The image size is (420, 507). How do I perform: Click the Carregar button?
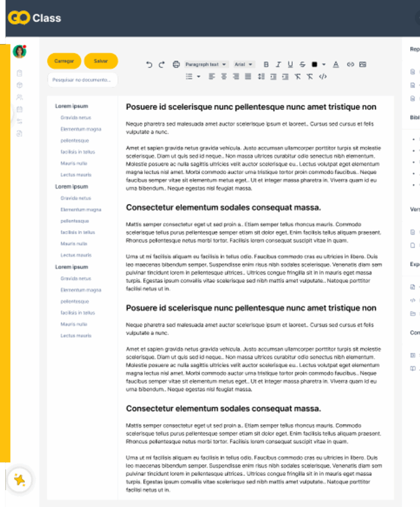coord(64,61)
